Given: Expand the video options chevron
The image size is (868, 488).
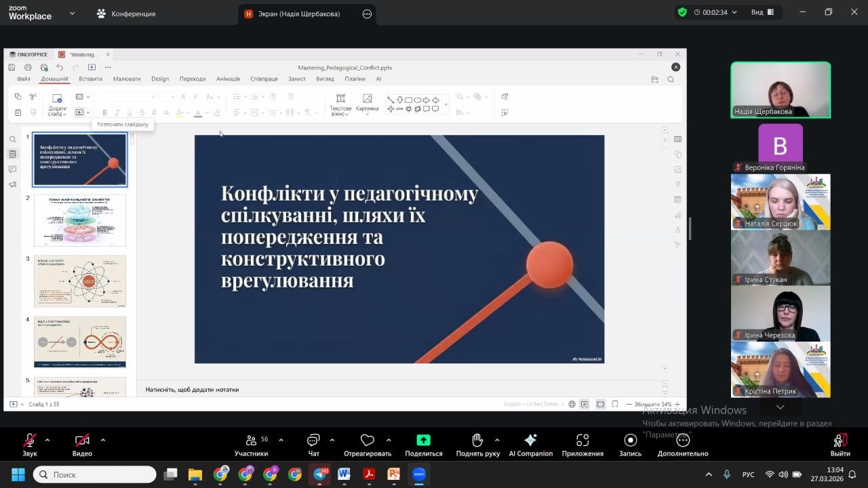Looking at the screenshot, I should 103,440.
